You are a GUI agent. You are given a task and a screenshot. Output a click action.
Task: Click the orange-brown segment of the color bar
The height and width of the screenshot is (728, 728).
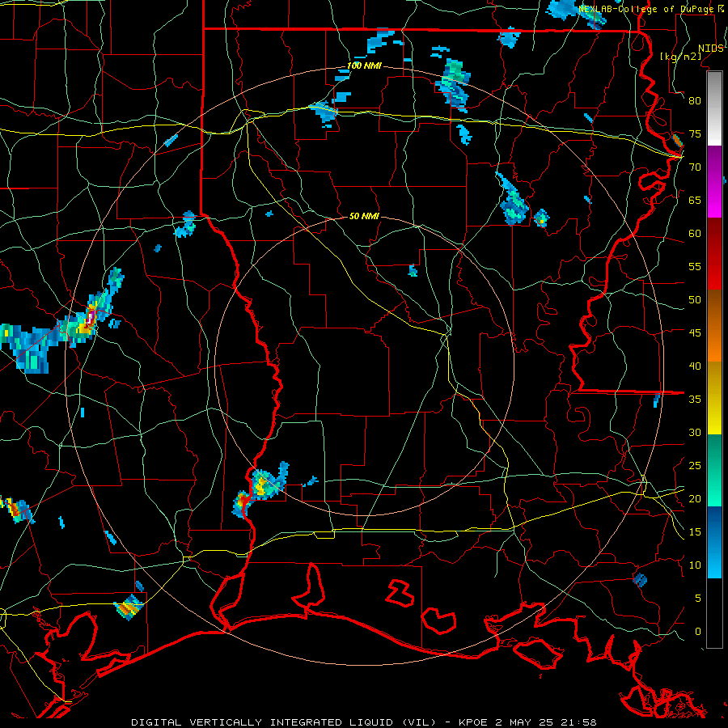(714, 326)
